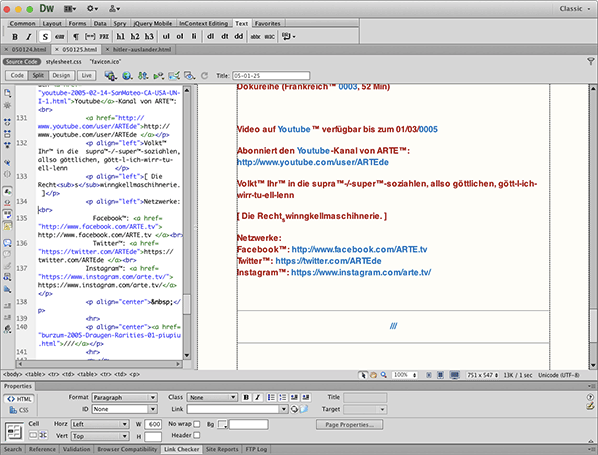Screen dimensions: 598x455
Task: Open the Classic workspace switcher
Action: [574, 9]
